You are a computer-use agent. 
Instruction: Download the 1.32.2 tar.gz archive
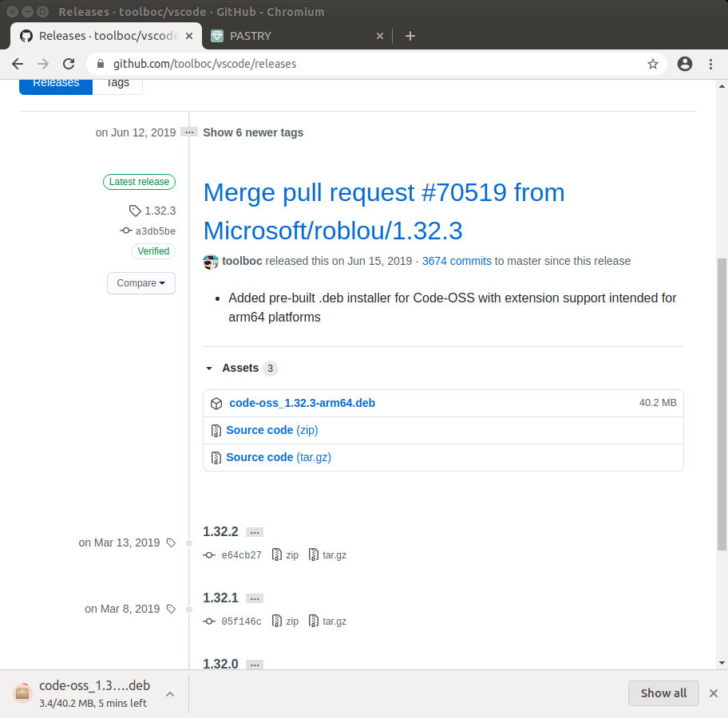point(328,554)
